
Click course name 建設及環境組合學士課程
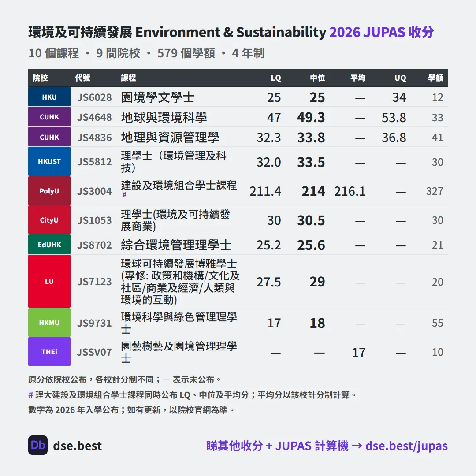179,185
